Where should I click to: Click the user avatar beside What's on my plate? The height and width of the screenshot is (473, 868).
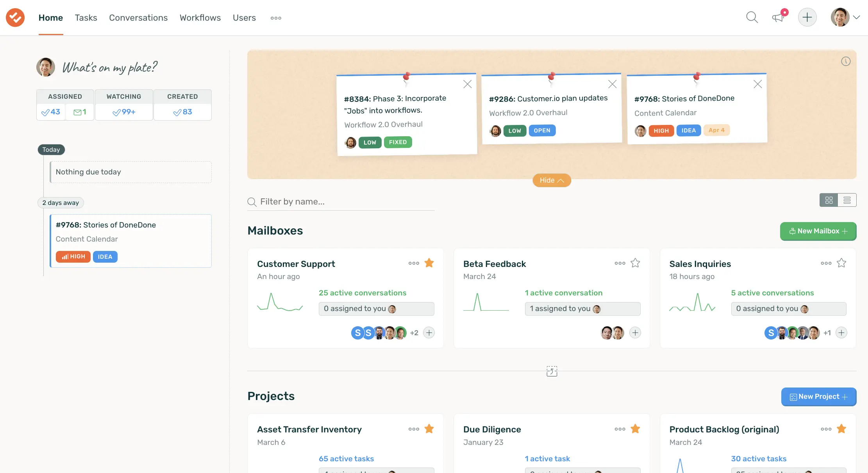tap(46, 67)
